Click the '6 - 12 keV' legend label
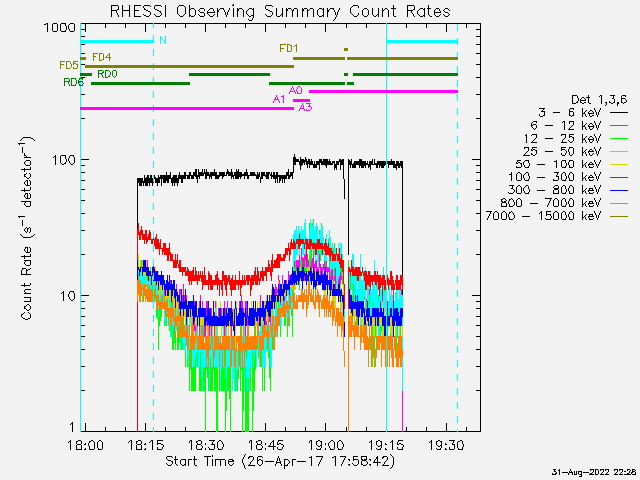This screenshot has width=640, height=480. point(566,125)
